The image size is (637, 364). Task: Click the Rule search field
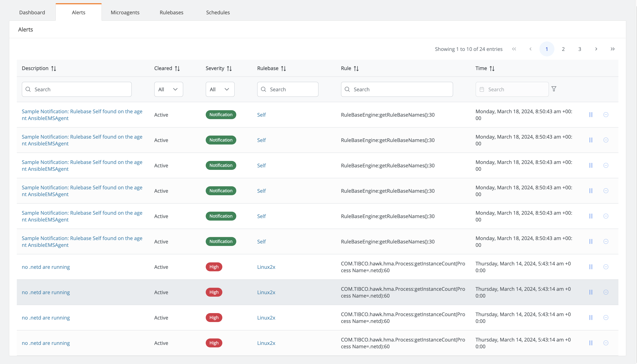click(397, 89)
